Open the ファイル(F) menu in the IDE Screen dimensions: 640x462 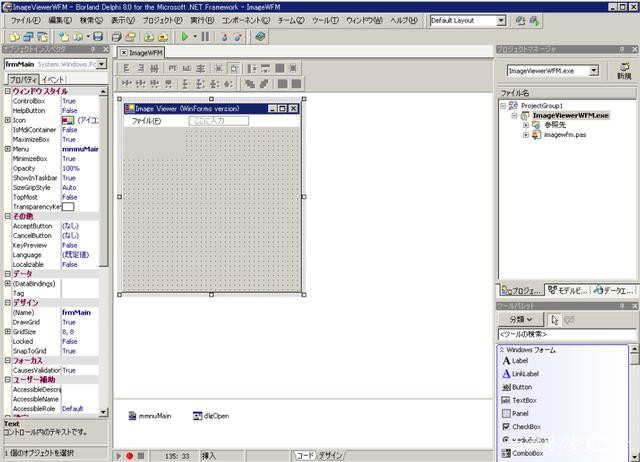coord(25,20)
